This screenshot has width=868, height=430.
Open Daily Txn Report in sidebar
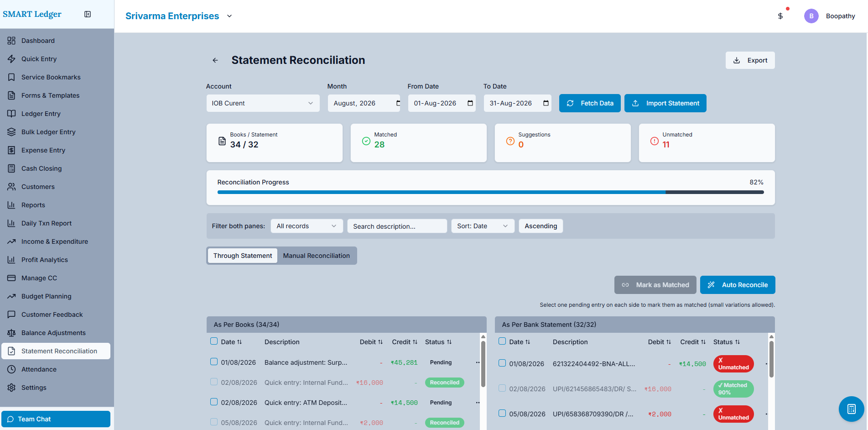click(57, 223)
